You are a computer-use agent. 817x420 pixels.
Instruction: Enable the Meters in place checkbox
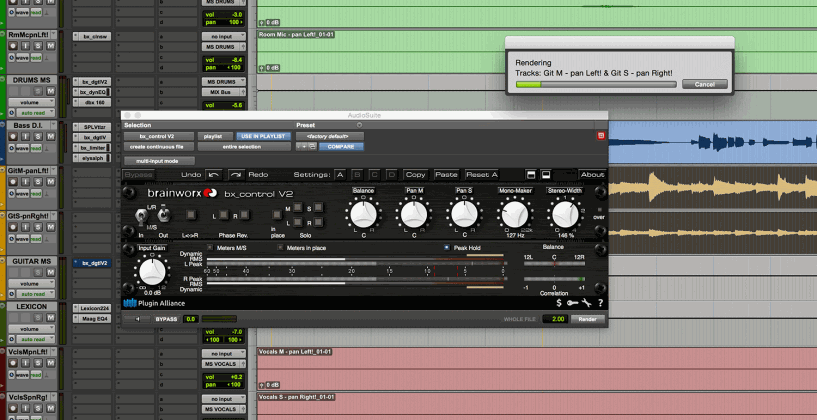click(x=280, y=248)
